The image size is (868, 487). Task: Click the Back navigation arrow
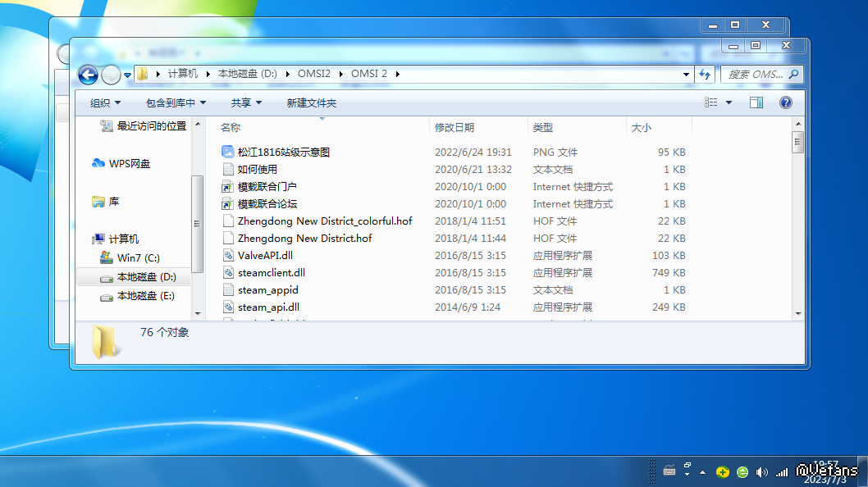coord(88,75)
